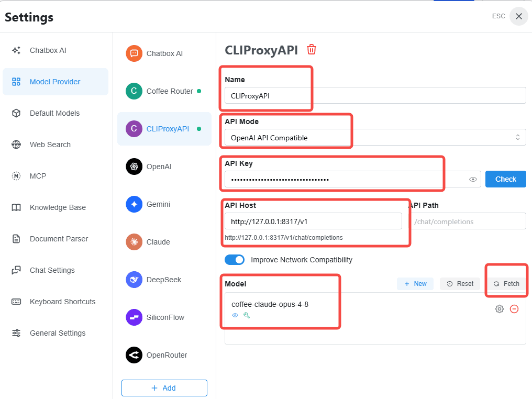Click the Chatbox AI sparkle icon
The height and width of the screenshot is (399, 532).
[16, 50]
